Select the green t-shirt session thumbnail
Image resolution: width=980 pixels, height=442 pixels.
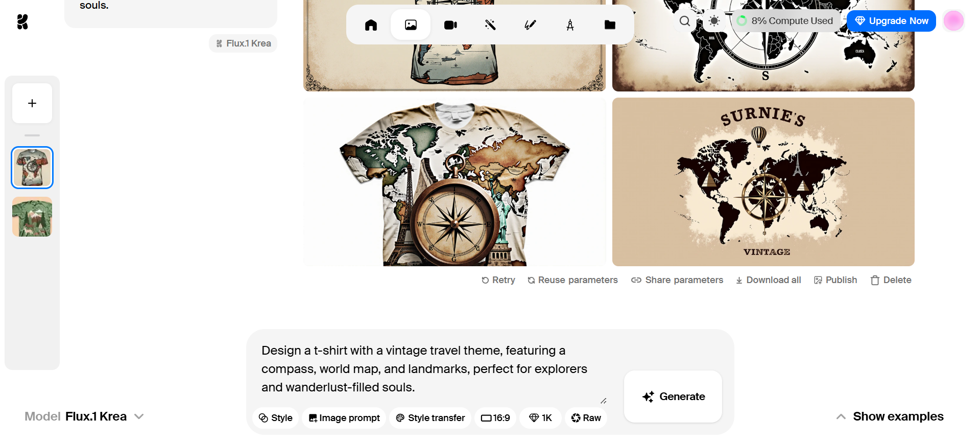click(x=32, y=217)
